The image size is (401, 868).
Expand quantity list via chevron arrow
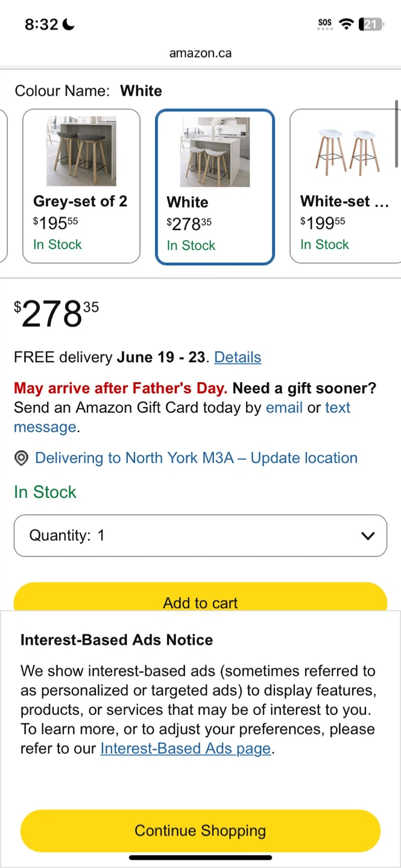368,536
